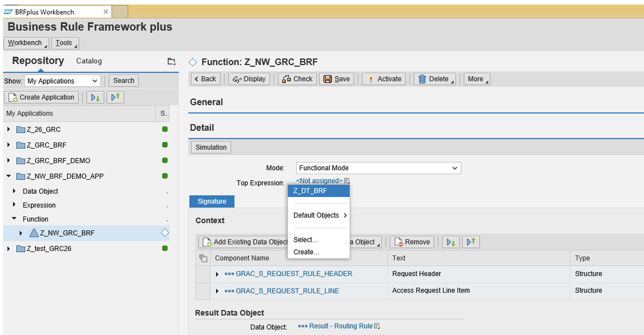Expand the Z_GRC_BRF application node
This screenshot has height=335, width=644.
[x=9, y=145]
